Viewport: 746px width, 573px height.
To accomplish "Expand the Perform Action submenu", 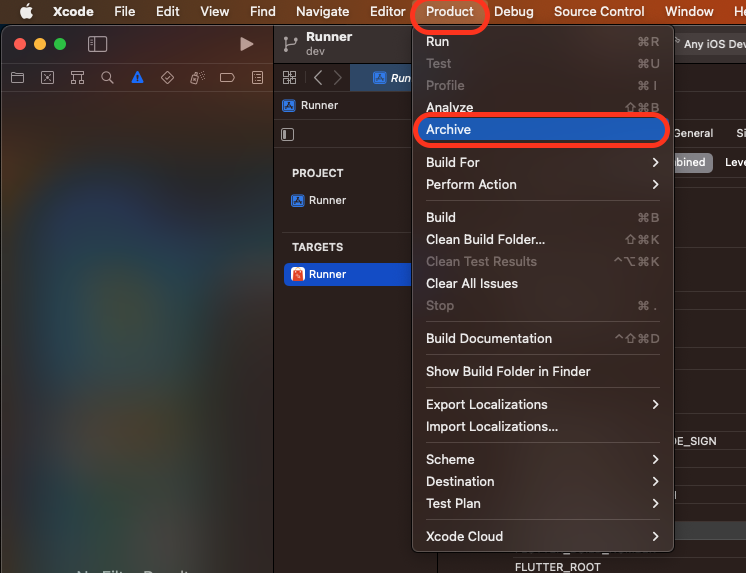I will [x=542, y=185].
